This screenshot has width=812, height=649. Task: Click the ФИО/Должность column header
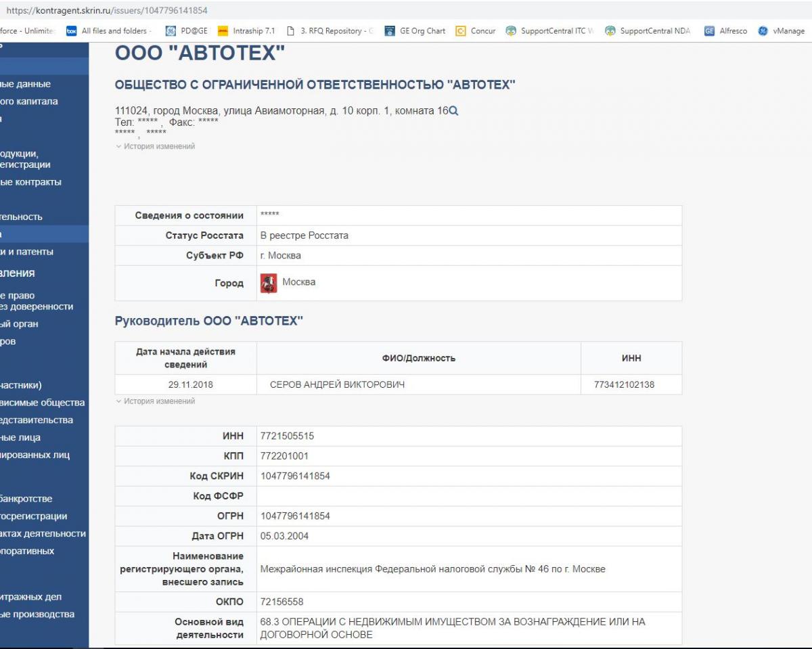419,358
